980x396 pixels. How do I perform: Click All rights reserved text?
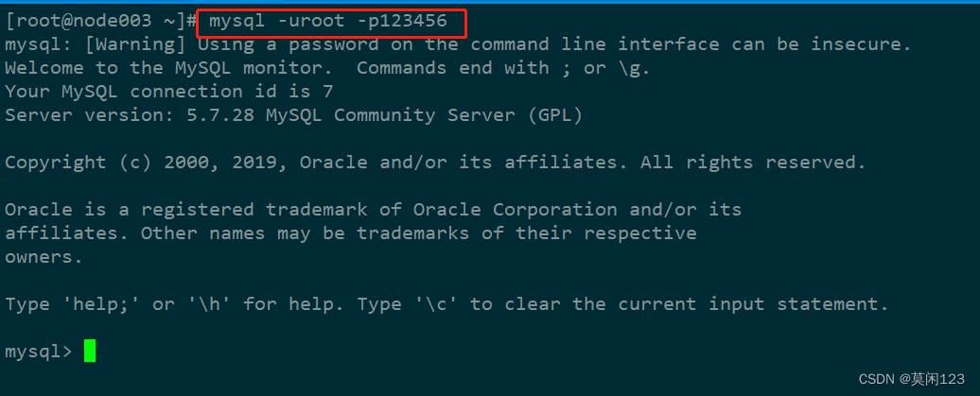click(753, 163)
